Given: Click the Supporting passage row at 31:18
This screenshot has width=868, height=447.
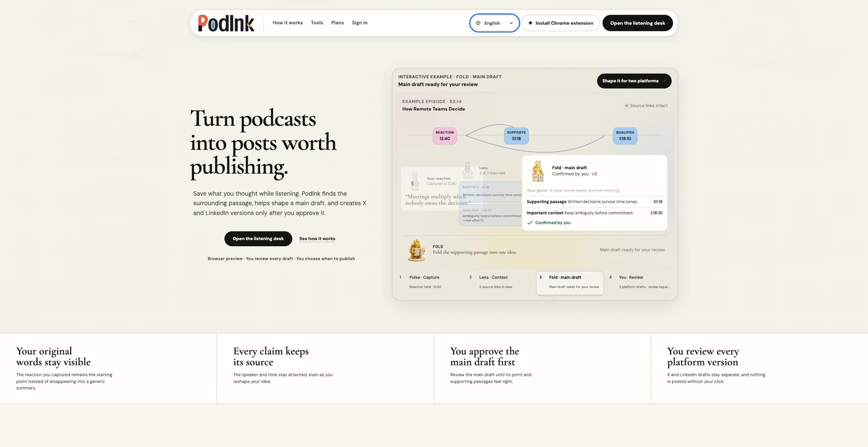Looking at the screenshot, I should [594, 202].
